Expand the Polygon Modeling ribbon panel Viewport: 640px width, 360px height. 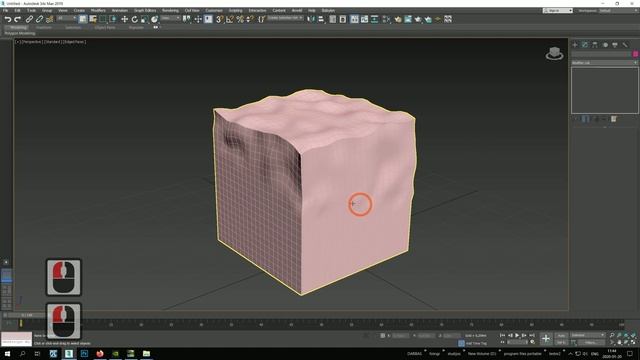coord(20,33)
